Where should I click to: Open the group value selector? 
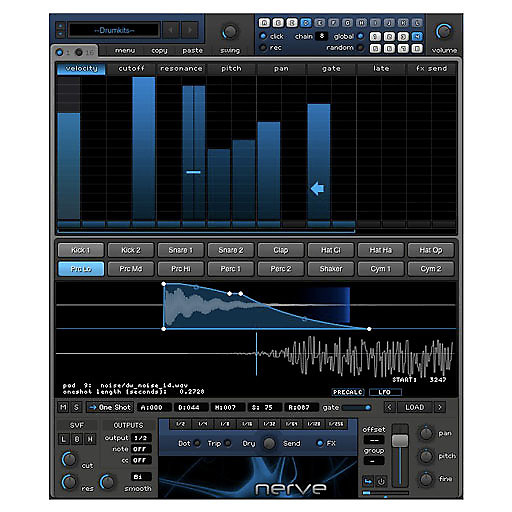(x=374, y=461)
